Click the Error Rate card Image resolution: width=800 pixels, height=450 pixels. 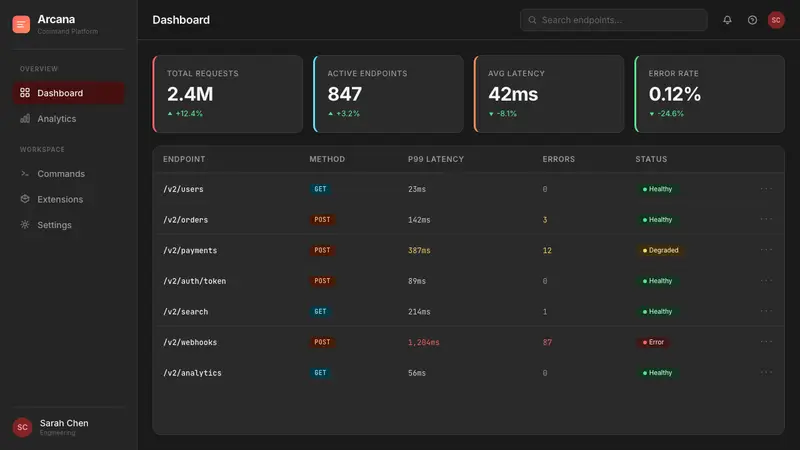pyautogui.click(x=710, y=94)
